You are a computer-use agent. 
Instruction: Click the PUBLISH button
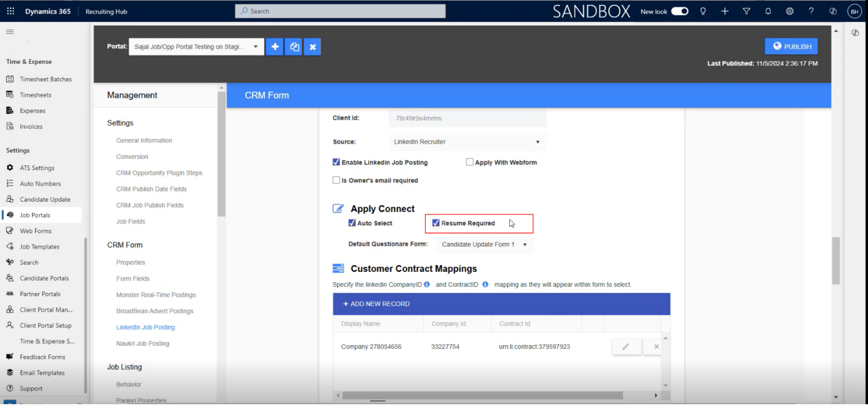[791, 47]
